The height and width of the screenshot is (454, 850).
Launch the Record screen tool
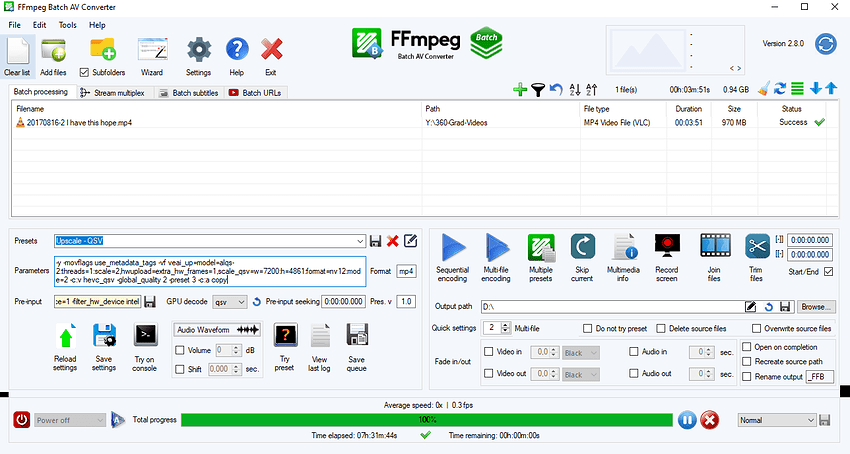pos(667,248)
